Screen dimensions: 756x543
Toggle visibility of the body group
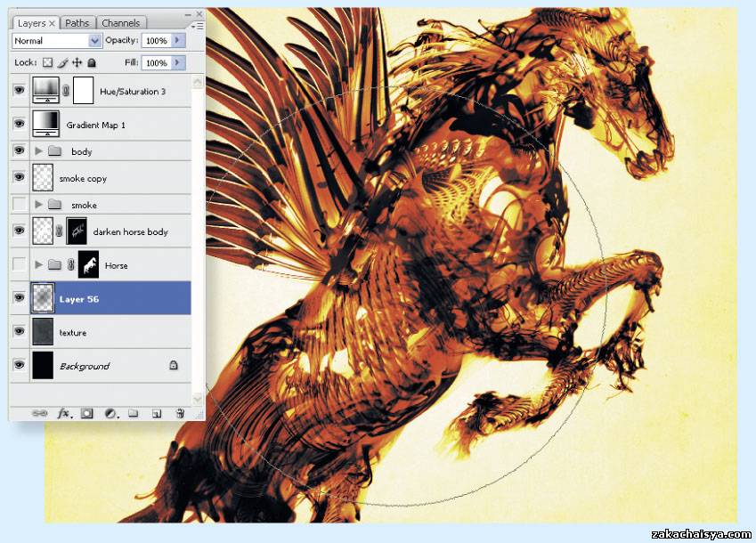tap(20, 150)
